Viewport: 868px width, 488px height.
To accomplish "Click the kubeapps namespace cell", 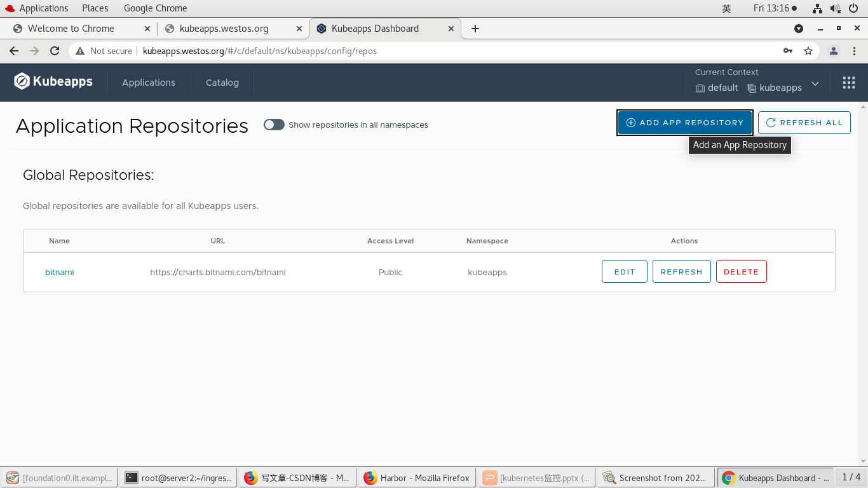I will click(487, 272).
